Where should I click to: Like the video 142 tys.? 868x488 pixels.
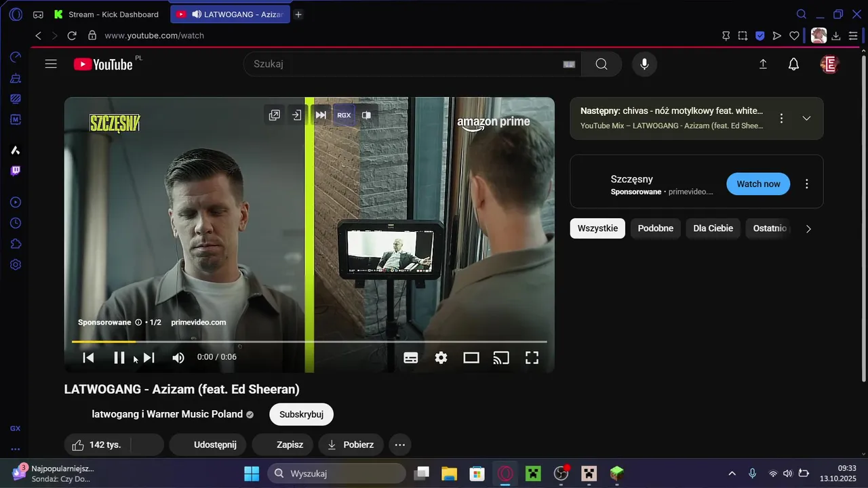(98, 445)
